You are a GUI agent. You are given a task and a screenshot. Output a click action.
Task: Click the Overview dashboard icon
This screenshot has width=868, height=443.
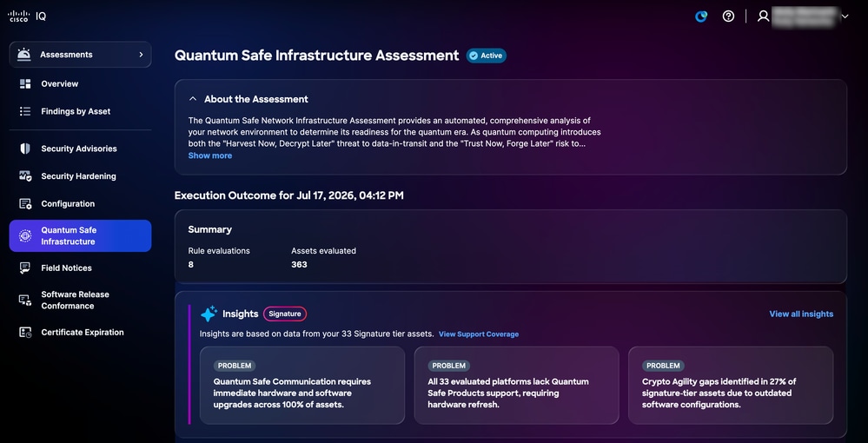[x=25, y=83]
